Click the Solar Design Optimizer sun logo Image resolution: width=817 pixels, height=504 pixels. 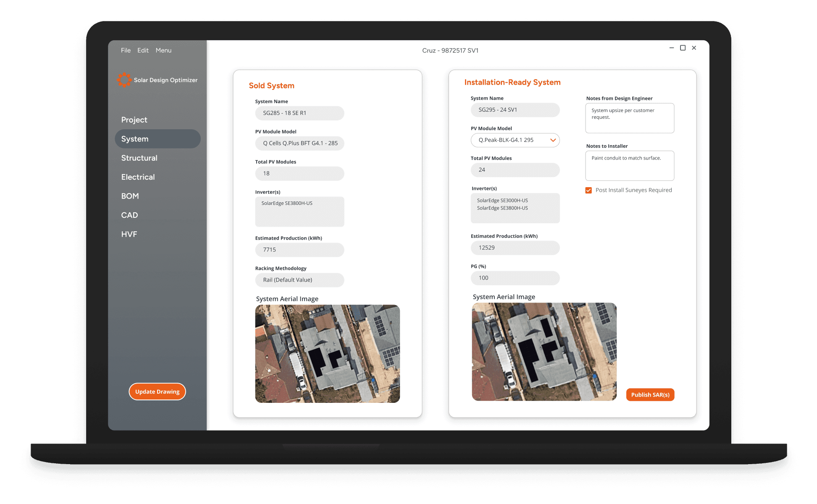[x=124, y=80]
